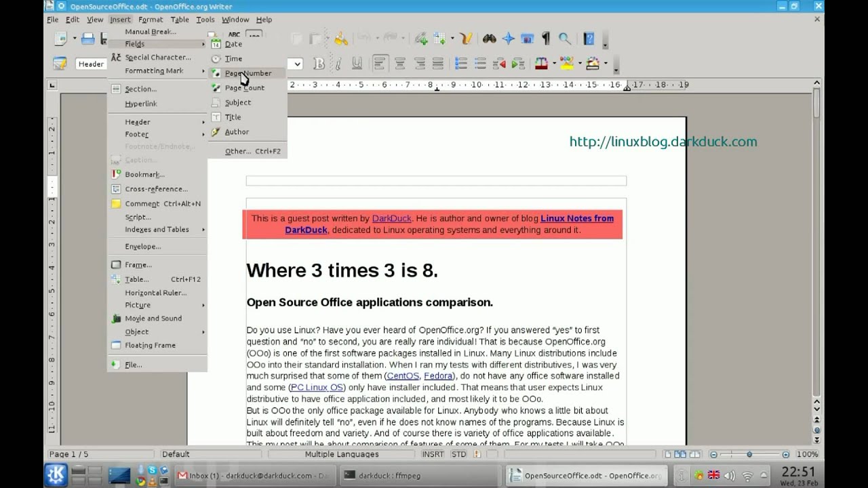Screen dimensions: 868x488
Task: Open the KDE application launcher
Action: coord(56,475)
